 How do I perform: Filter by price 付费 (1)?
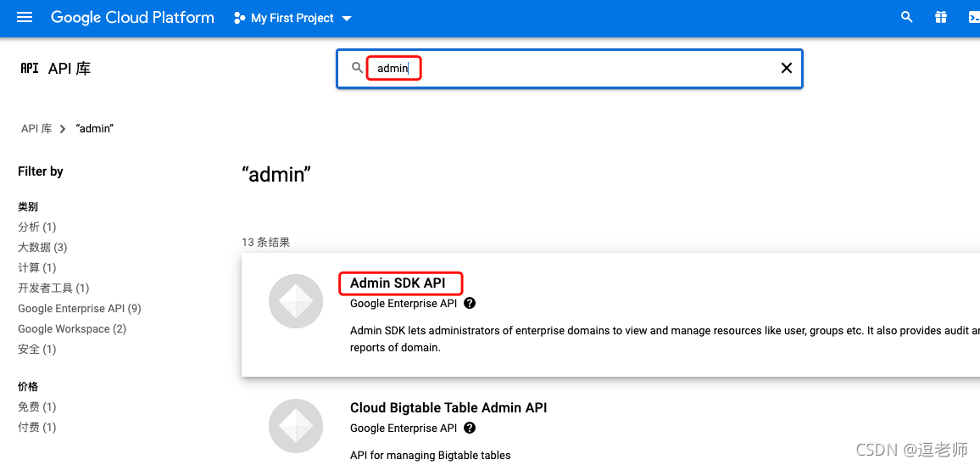click(36, 428)
